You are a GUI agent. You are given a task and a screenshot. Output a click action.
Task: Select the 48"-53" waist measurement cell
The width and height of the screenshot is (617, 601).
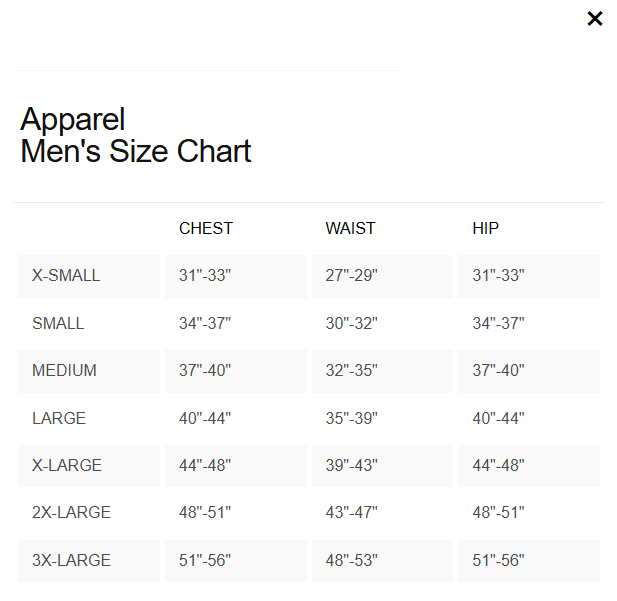click(x=351, y=560)
